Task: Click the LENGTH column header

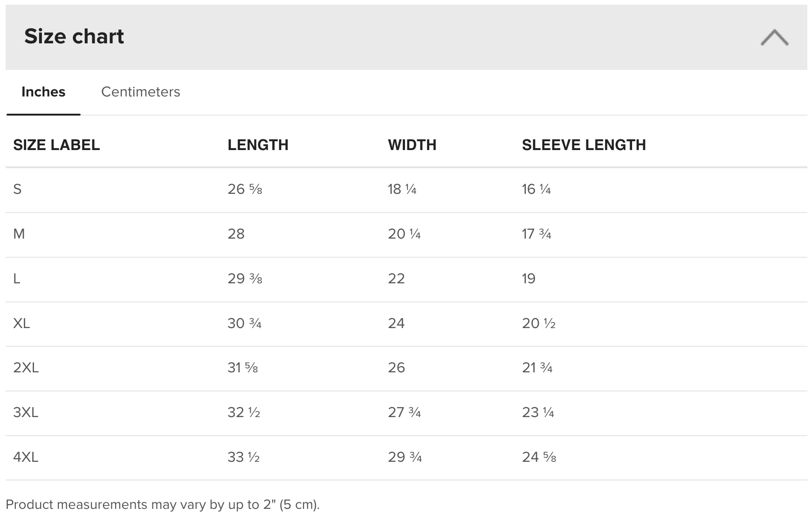Action: click(x=258, y=145)
